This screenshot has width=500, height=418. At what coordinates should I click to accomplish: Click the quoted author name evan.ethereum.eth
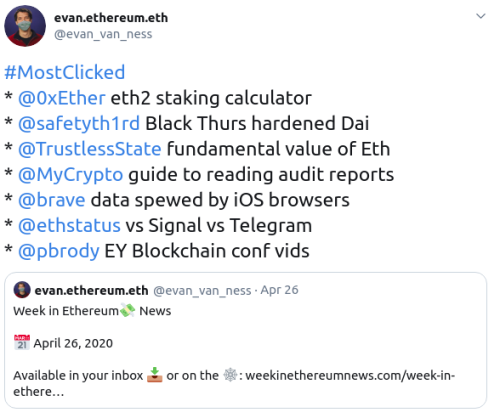pos(91,290)
